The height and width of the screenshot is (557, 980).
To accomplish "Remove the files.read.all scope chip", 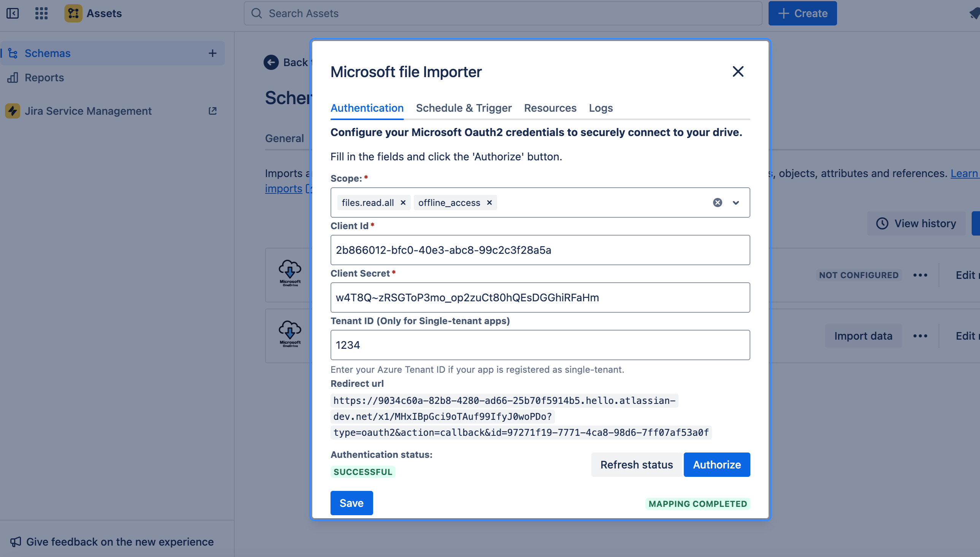I will point(403,203).
